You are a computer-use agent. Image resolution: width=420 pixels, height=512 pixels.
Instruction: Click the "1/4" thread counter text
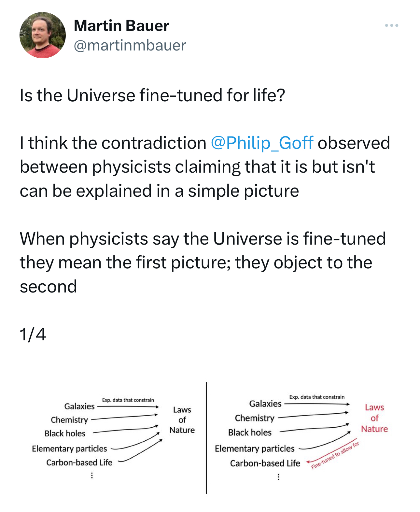[33, 334]
